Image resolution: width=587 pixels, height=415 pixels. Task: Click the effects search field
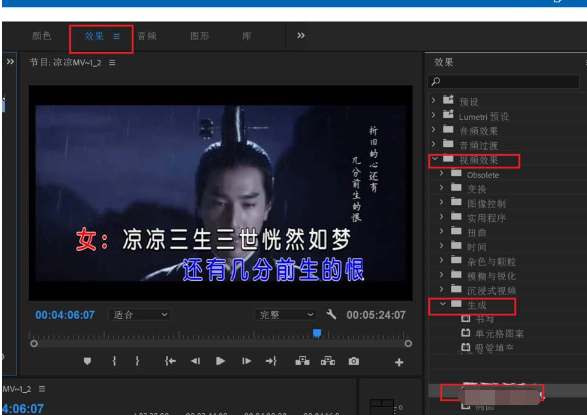[x=504, y=82]
